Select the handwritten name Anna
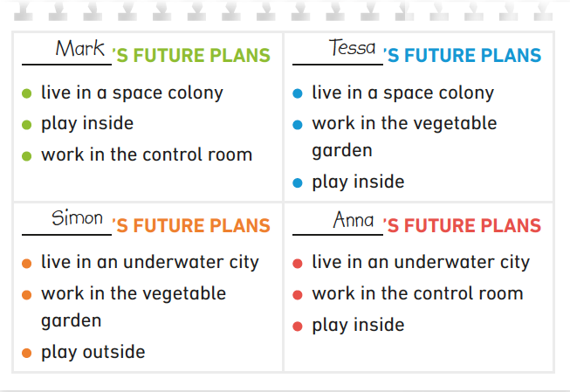 353,220
